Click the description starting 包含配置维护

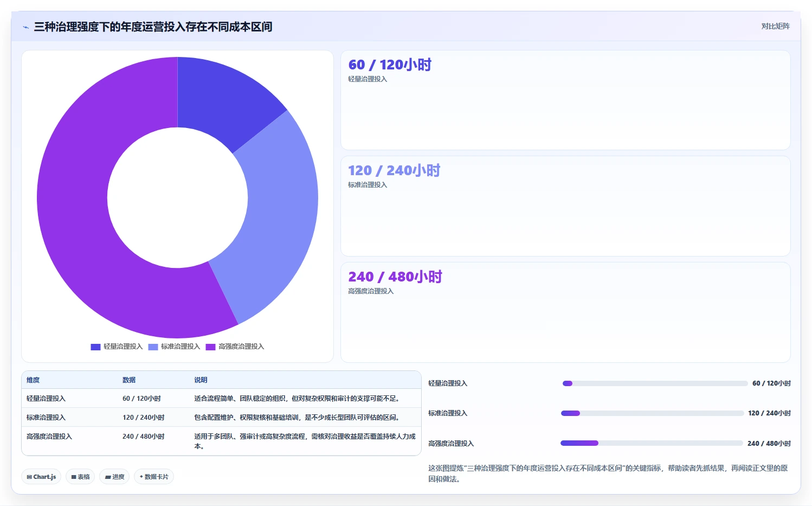click(x=298, y=418)
